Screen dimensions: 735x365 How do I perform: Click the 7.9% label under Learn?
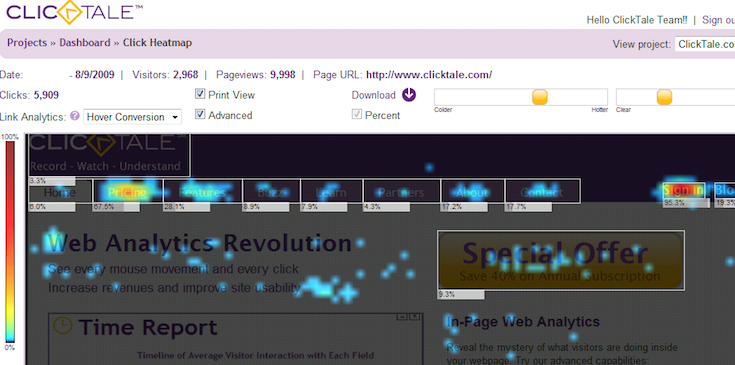point(323,207)
